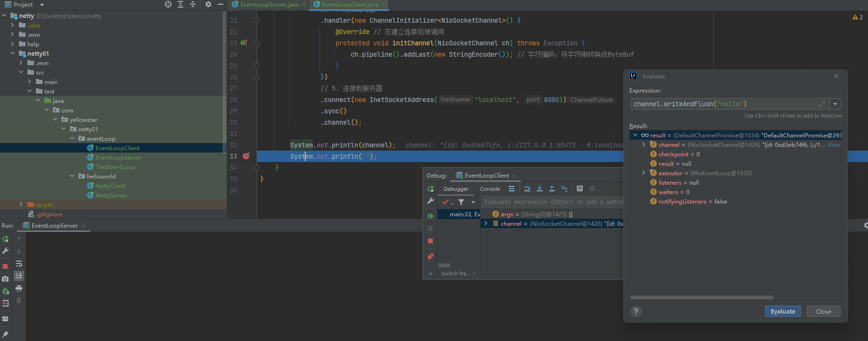Print the Run console output
Image resolution: width=868 pixels, height=341 pixels.
point(19,288)
